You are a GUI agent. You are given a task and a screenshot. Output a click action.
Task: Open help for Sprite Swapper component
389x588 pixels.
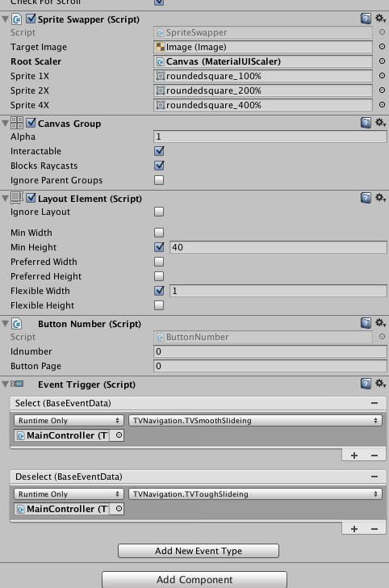pos(366,19)
